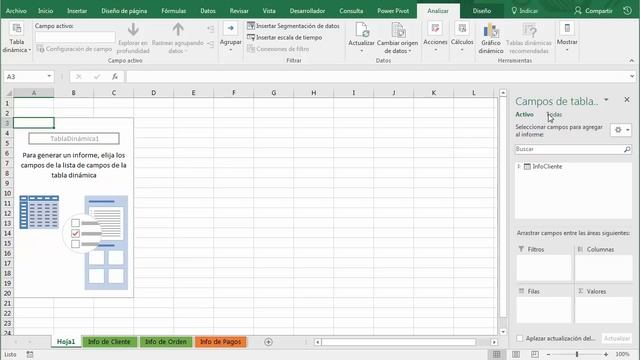Viewport: 640px width, 360px height.
Task: Click the Columnas drop area
Action: coord(604,267)
